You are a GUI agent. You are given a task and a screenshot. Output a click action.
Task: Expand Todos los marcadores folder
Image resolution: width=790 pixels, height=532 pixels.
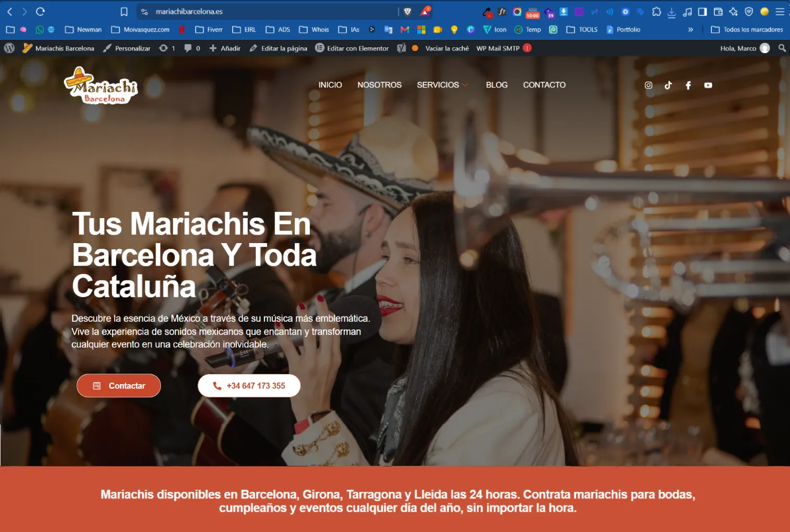747,30
